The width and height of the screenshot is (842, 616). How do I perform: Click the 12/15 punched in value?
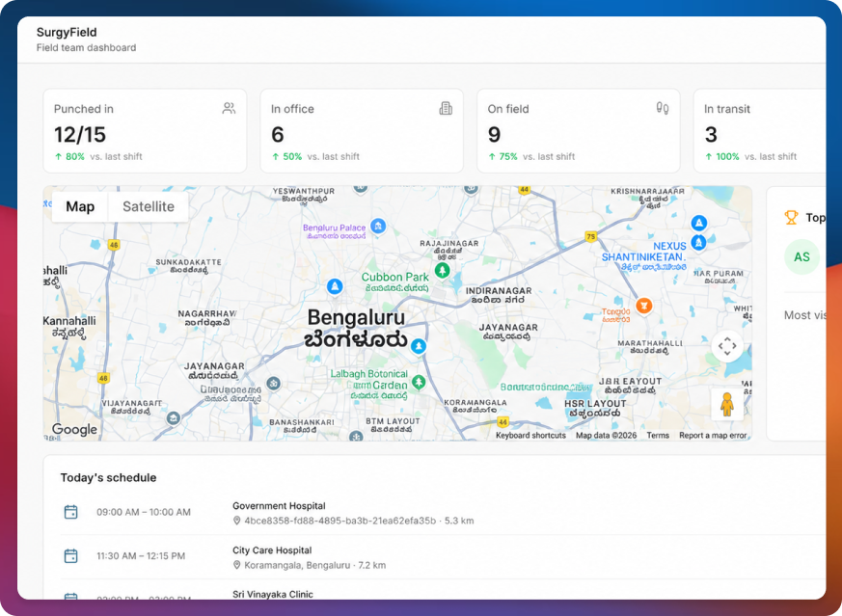click(x=80, y=134)
